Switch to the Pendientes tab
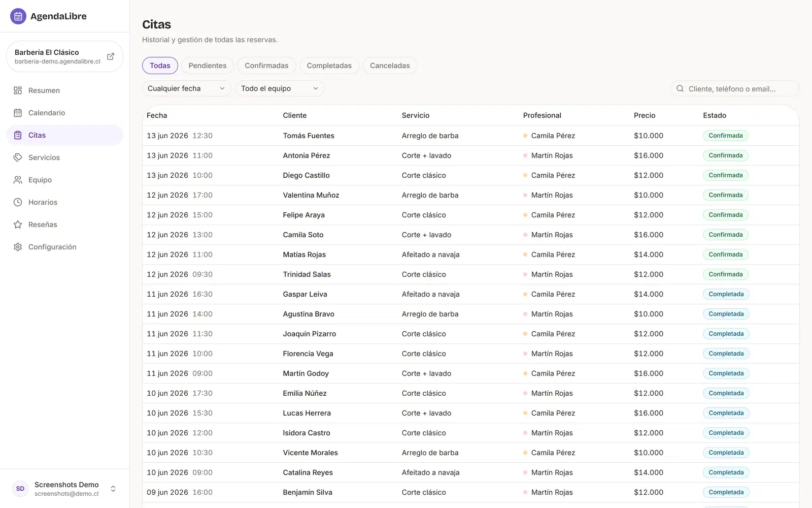 tap(208, 66)
